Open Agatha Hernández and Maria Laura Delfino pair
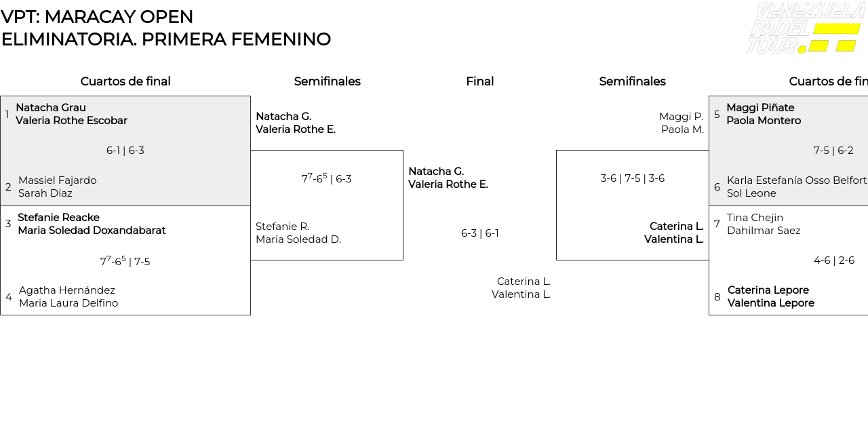Viewport: 868px width, 428px height. click(x=68, y=296)
